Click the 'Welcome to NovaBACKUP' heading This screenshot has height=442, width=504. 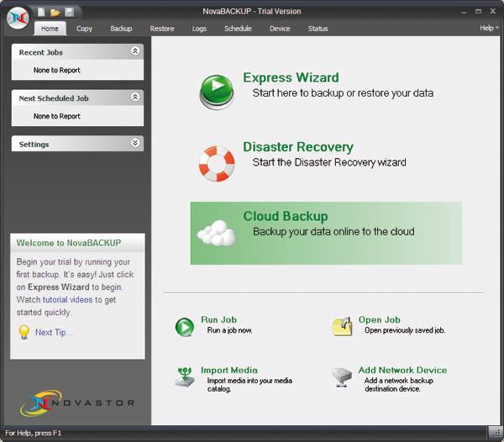pos(69,243)
